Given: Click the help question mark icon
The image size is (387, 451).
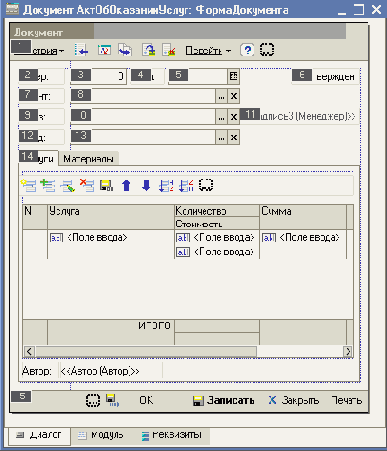Looking at the screenshot, I should (247, 50).
